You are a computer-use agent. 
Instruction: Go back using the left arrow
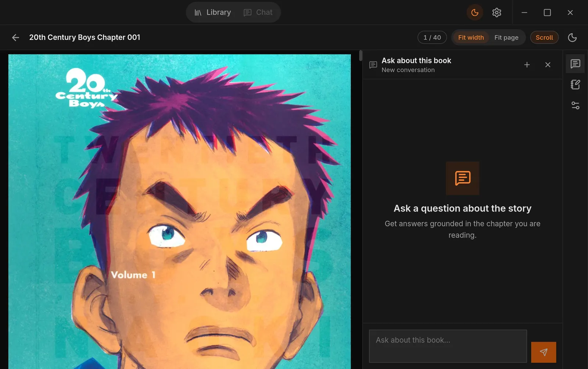pos(15,38)
